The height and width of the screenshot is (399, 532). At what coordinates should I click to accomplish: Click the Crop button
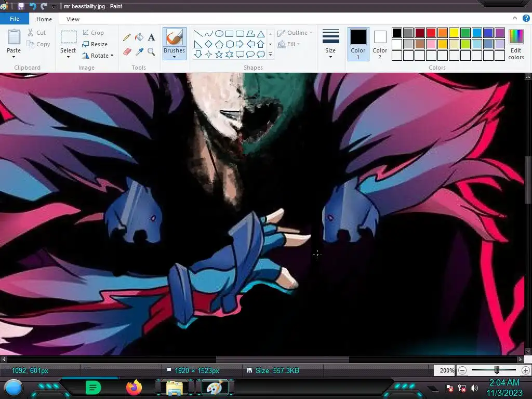pos(93,33)
